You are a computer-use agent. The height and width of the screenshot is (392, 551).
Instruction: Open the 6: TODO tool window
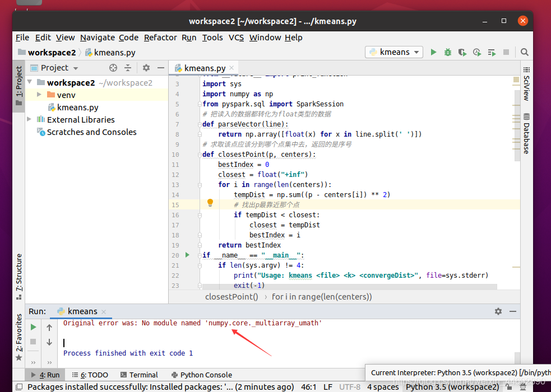click(x=90, y=375)
